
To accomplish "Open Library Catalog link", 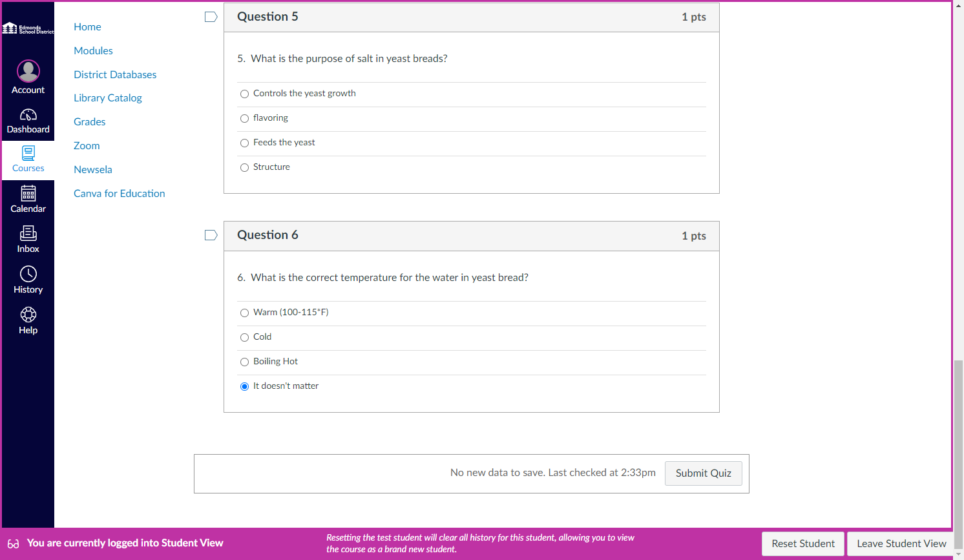I will tap(108, 98).
